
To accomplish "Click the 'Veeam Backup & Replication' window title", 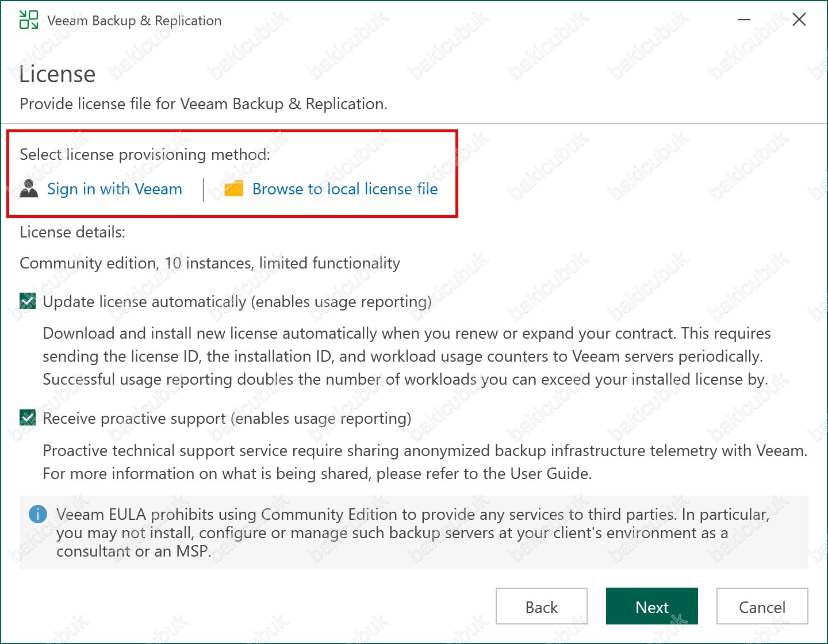I will pos(134,21).
